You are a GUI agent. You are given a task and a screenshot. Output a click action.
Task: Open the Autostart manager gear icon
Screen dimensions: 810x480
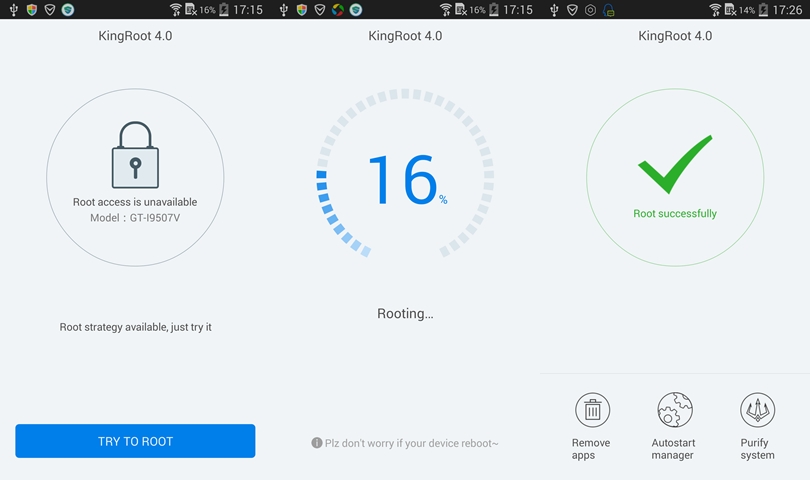pyautogui.click(x=675, y=410)
